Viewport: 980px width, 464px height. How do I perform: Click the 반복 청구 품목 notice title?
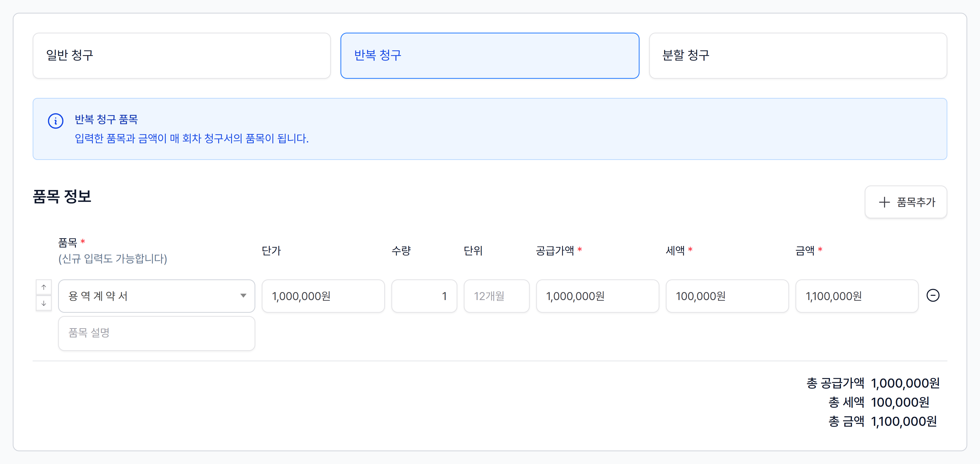106,120
